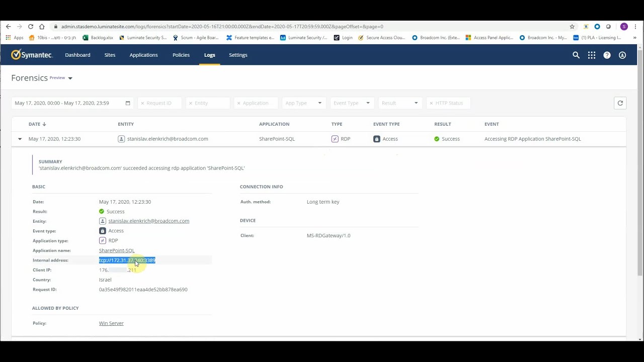Clear the Request ID filter with its x

pyautogui.click(x=142, y=103)
